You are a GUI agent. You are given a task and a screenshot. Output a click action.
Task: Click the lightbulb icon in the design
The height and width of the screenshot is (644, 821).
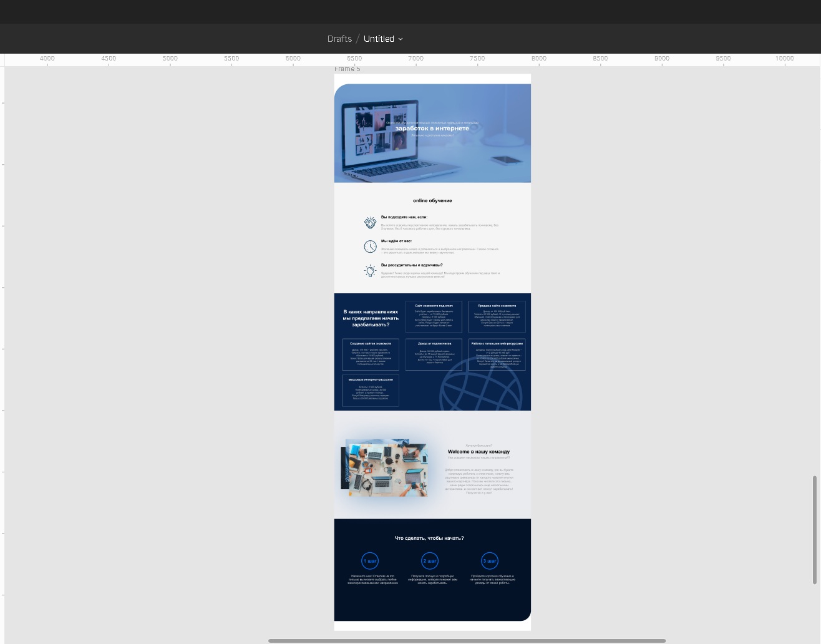point(370,271)
